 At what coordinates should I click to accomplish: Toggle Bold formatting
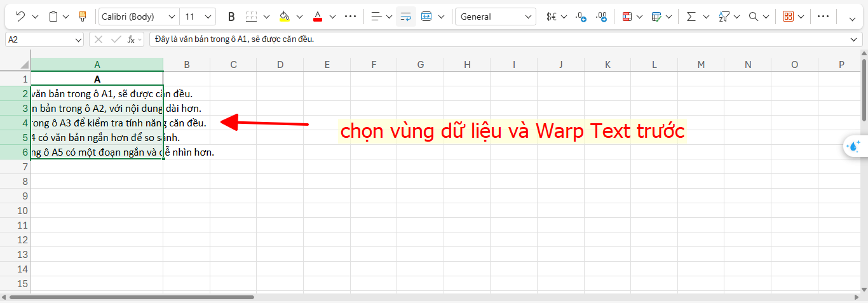coord(231,17)
